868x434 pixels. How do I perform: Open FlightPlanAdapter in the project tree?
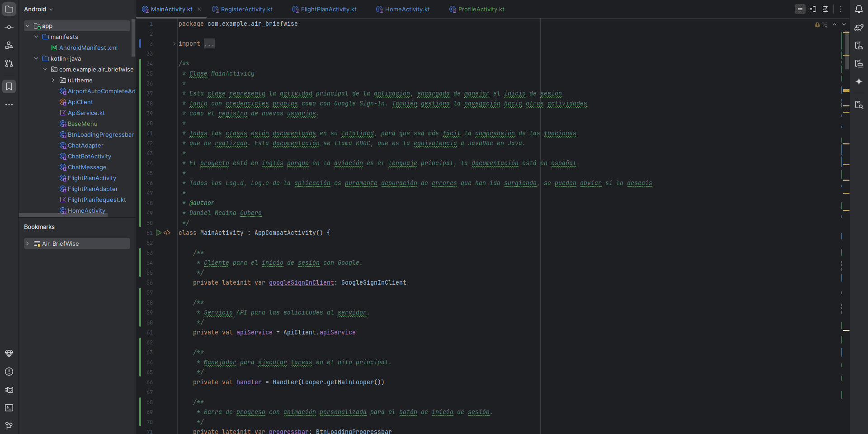pyautogui.click(x=89, y=189)
